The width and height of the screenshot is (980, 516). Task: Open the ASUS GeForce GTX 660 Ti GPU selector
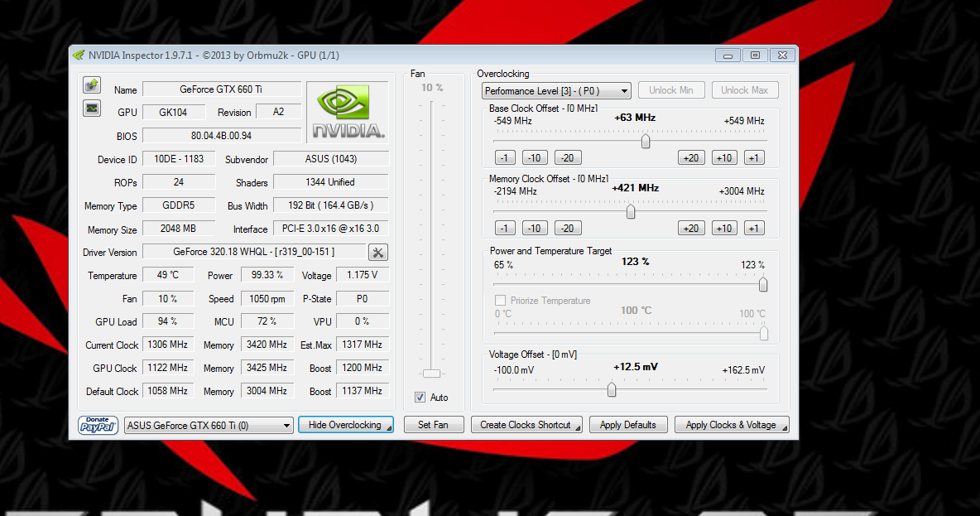(x=209, y=426)
